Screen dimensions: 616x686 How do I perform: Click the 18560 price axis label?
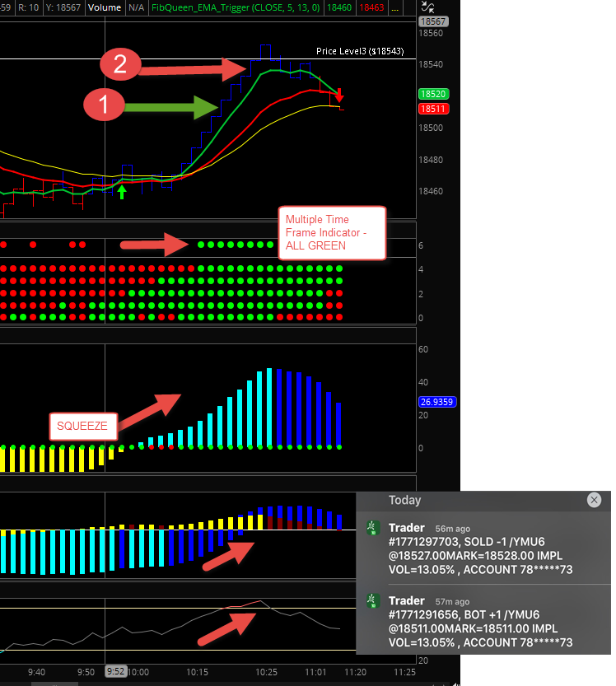click(x=431, y=33)
